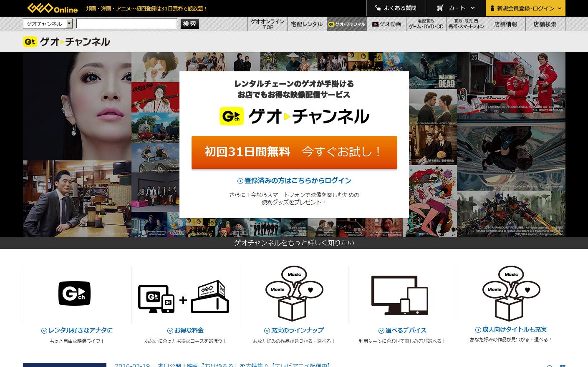Click the Music Movie box icon above 充実のラインナップ
Viewport: 588px width, 367px height.
point(294,294)
